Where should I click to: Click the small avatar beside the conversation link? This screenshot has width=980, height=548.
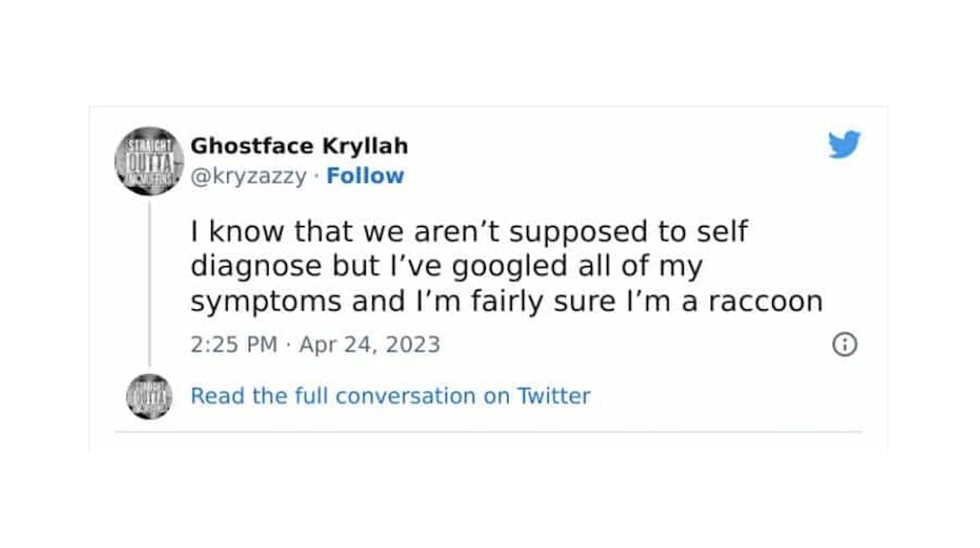click(x=149, y=396)
